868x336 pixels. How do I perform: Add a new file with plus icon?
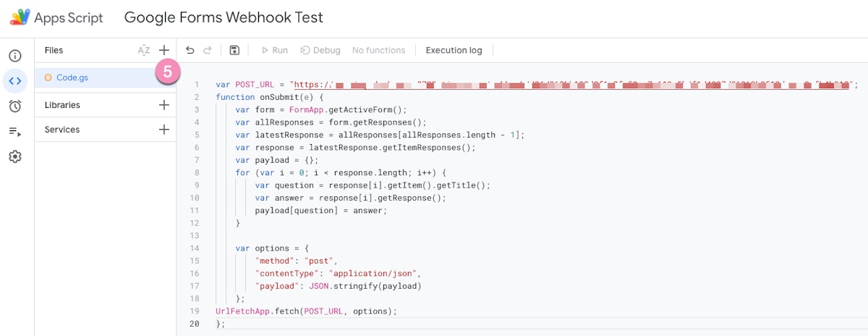[x=164, y=50]
